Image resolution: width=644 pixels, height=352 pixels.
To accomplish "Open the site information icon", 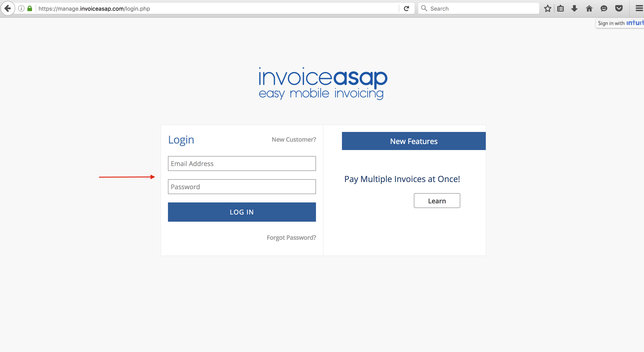I will pos(21,9).
